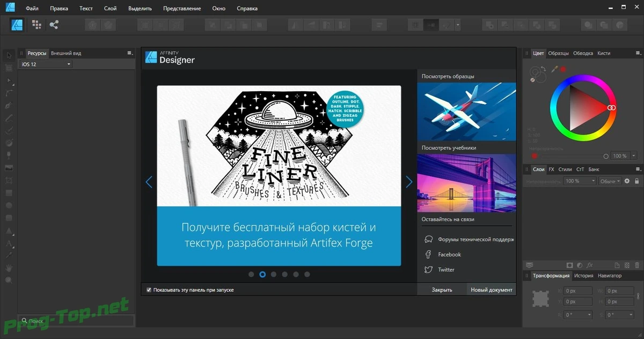Click the mask layer icon in Layers footer
Image resolution: width=644 pixels, height=339 pixels.
tap(569, 265)
